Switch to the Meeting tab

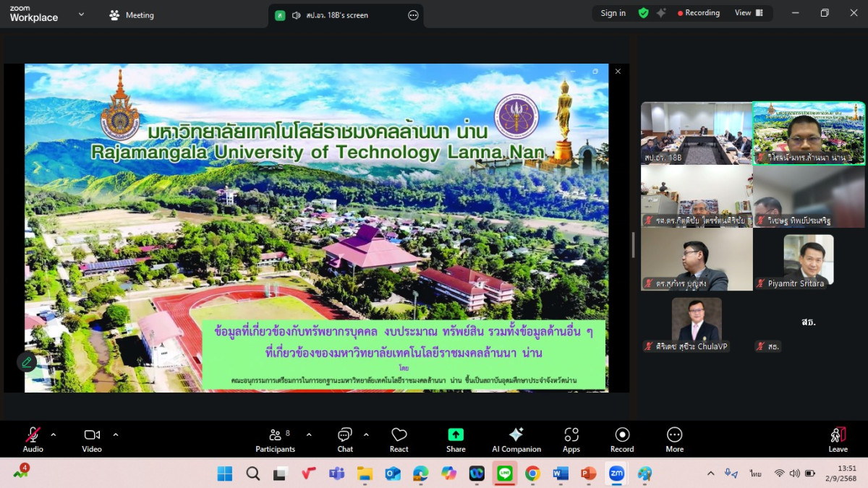(x=131, y=14)
